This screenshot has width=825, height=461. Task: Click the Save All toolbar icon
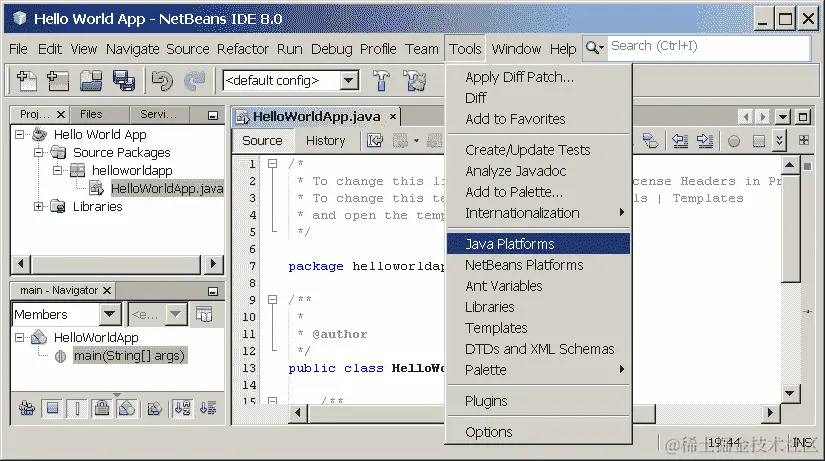pyautogui.click(x=124, y=81)
